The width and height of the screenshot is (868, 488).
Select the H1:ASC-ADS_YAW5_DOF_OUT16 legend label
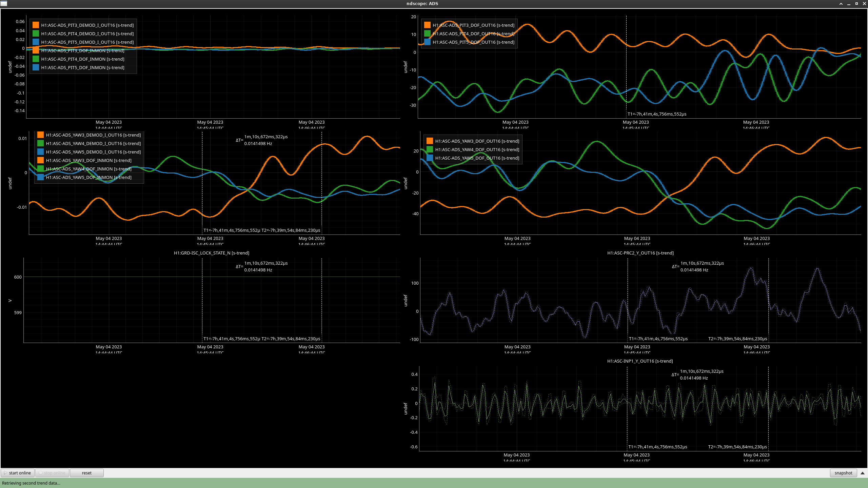(477, 158)
